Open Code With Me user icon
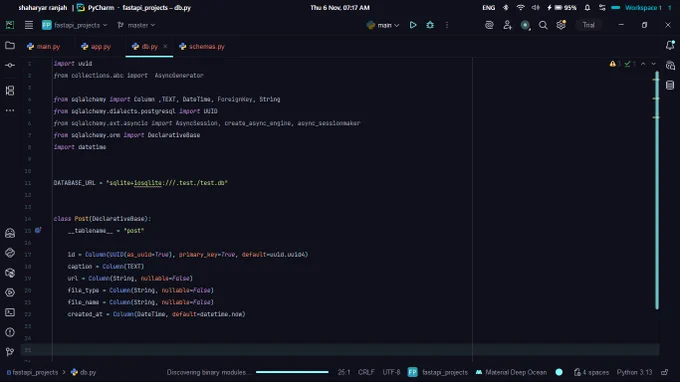This screenshot has width=680, height=382. point(507,25)
